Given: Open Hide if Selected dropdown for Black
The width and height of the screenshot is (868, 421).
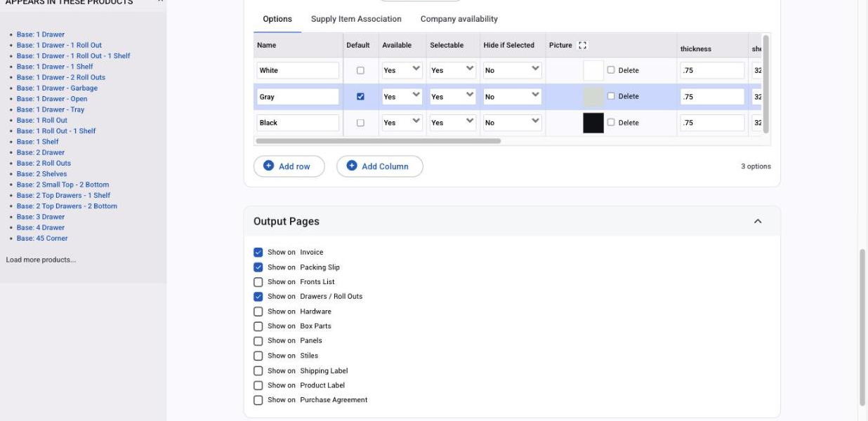Looking at the screenshot, I should click(x=512, y=122).
